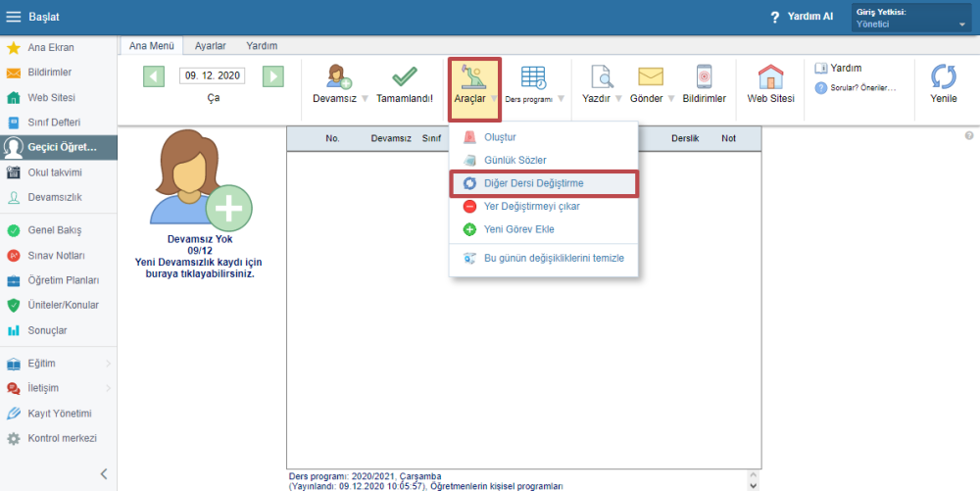Click the Gönder envelope icon
The height and width of the screenshot is (491, 980).
[x=651, y=76]
